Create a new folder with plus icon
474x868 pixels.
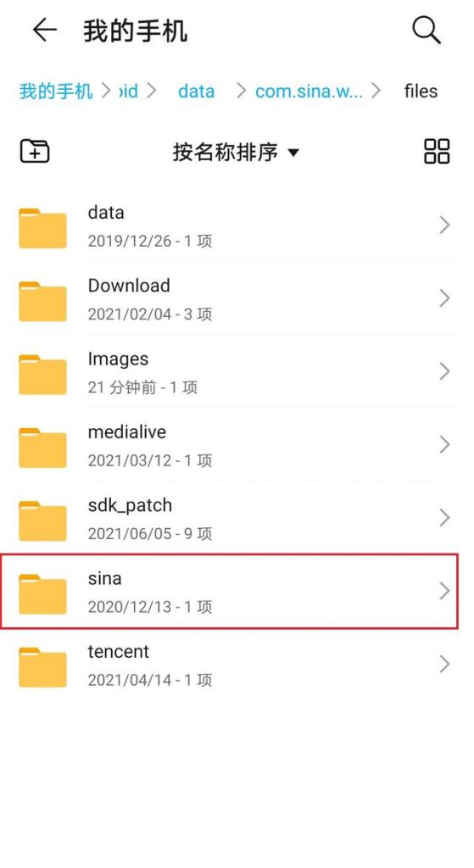point(35,151)
